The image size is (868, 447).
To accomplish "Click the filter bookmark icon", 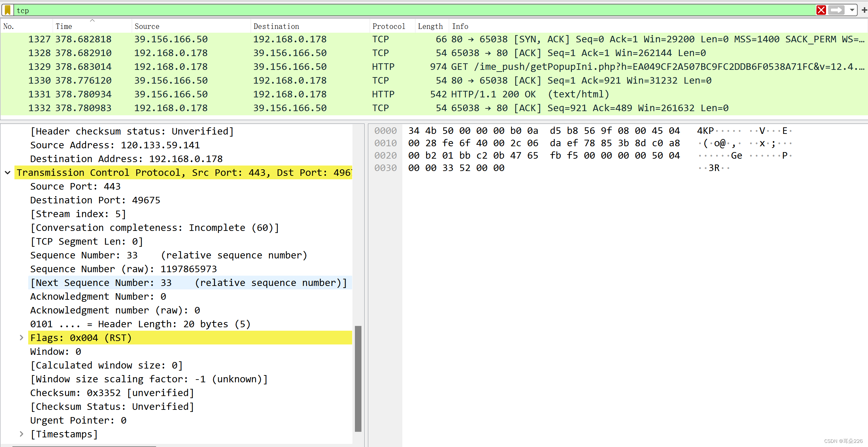I will pos(8,10).
